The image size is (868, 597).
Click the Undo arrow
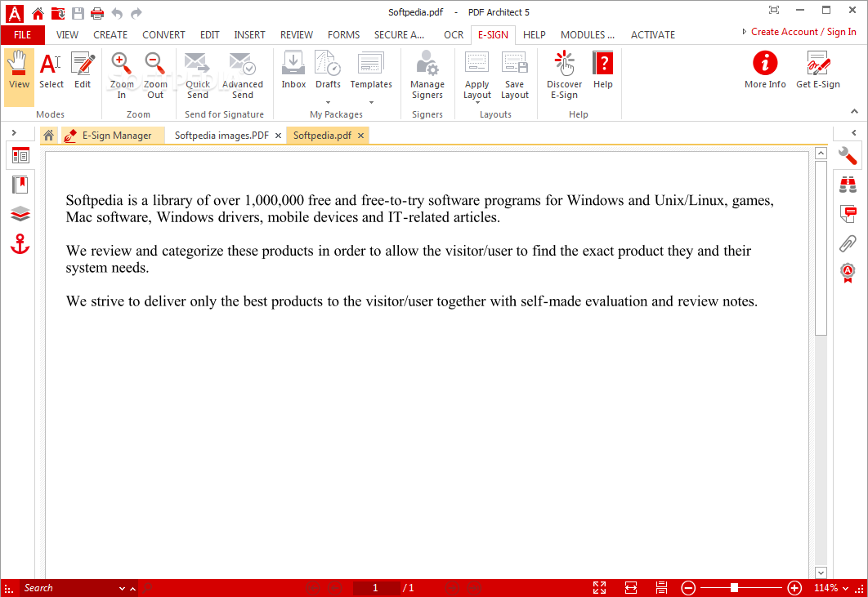(117, 13)
